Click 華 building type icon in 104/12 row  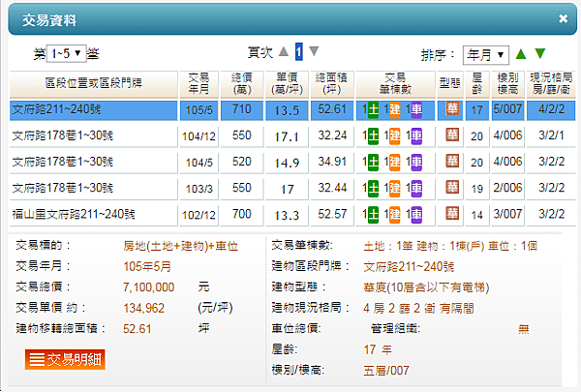coord(452,135)
